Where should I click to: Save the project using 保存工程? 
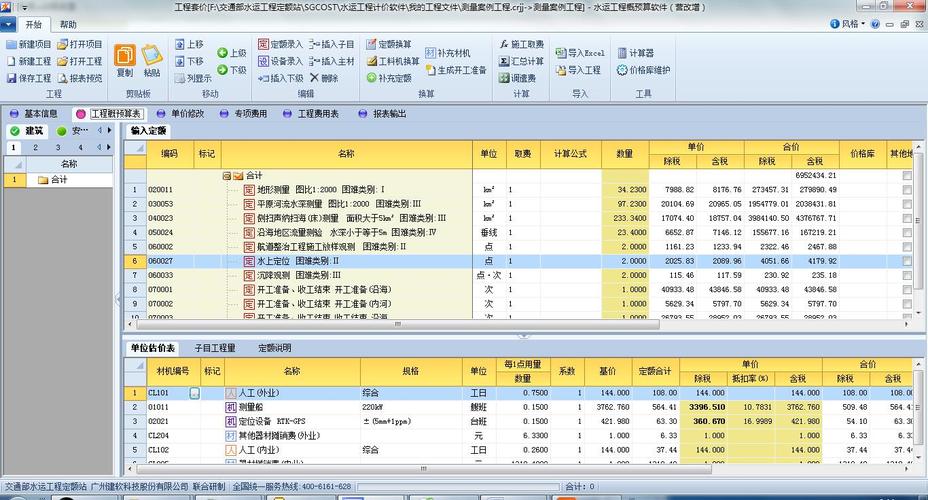tap(11, 78)
